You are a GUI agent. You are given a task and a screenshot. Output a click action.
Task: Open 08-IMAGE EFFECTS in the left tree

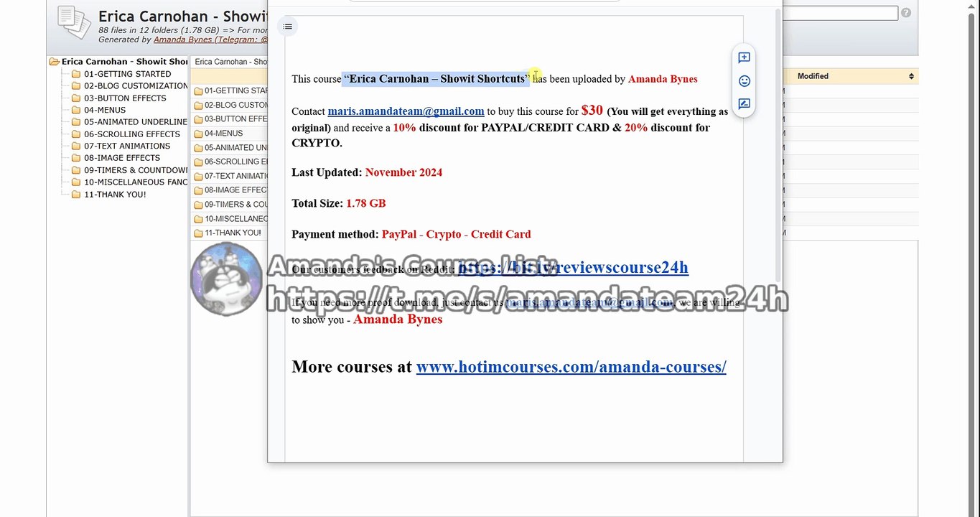[122, 158]
